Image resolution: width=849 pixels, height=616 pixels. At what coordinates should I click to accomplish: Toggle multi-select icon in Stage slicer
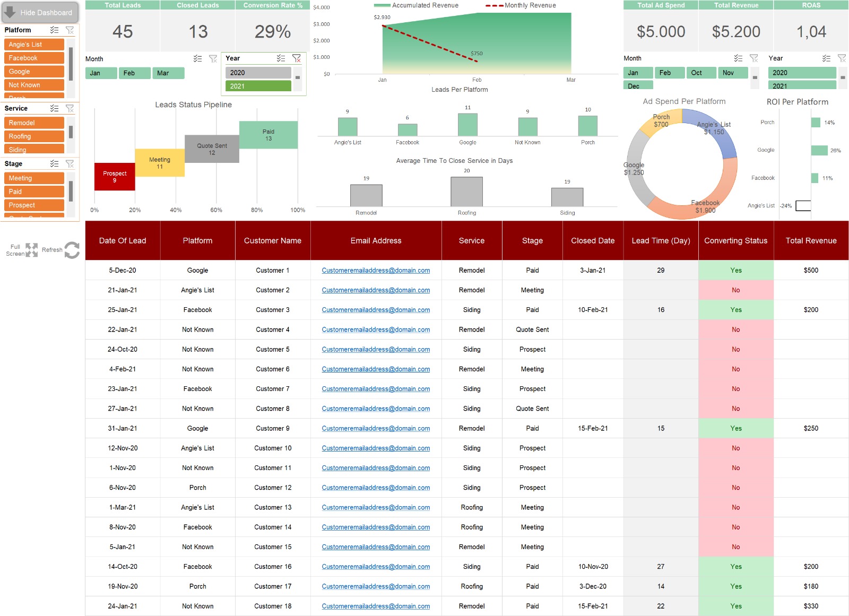[54, 163]
